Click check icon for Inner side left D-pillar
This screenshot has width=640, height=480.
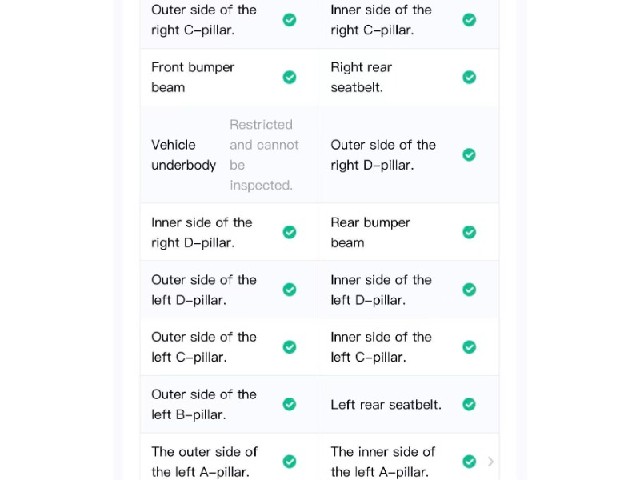tap(469, 289)
